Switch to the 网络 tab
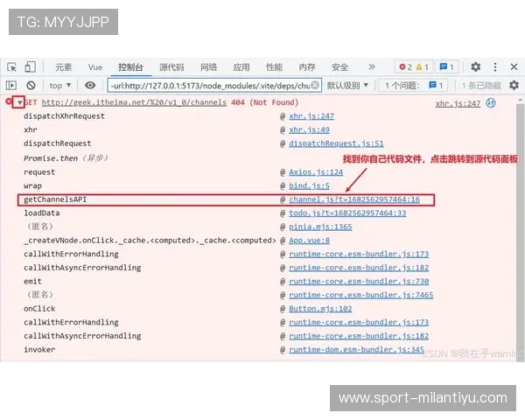Image resolution: width=525 pixels, height=420 pixels. (x=208, y=67)
